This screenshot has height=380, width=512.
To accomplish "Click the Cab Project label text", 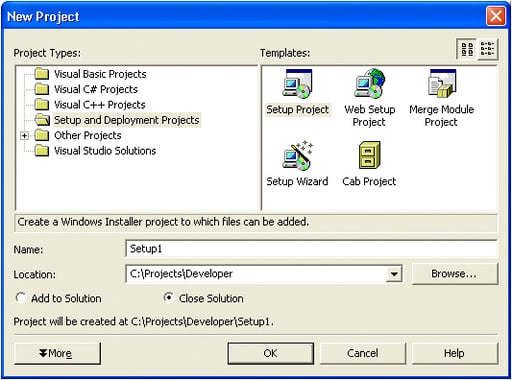I will click(369, 181).
